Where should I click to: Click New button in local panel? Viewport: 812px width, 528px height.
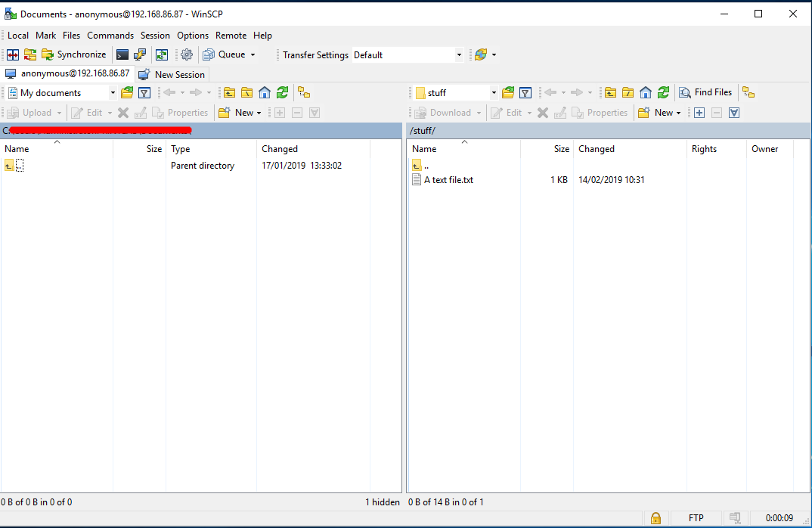(240, 113)
